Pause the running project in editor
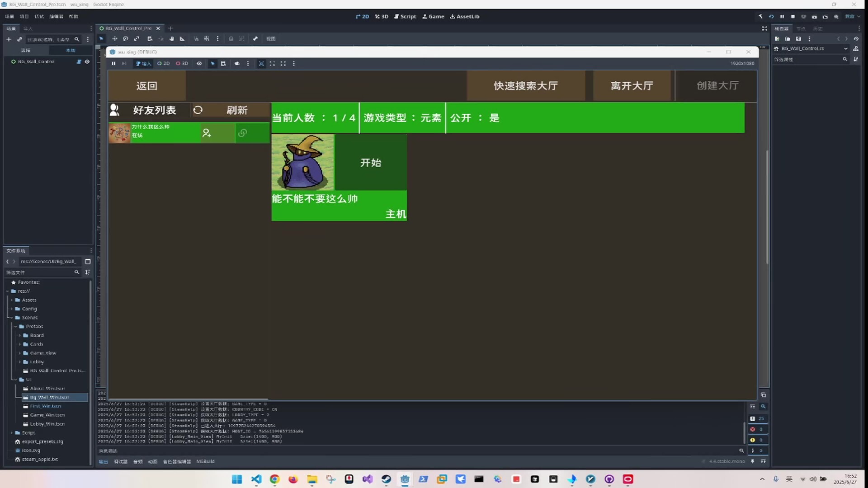This screenshot has width=868, height=488. (x=782, y=17)
